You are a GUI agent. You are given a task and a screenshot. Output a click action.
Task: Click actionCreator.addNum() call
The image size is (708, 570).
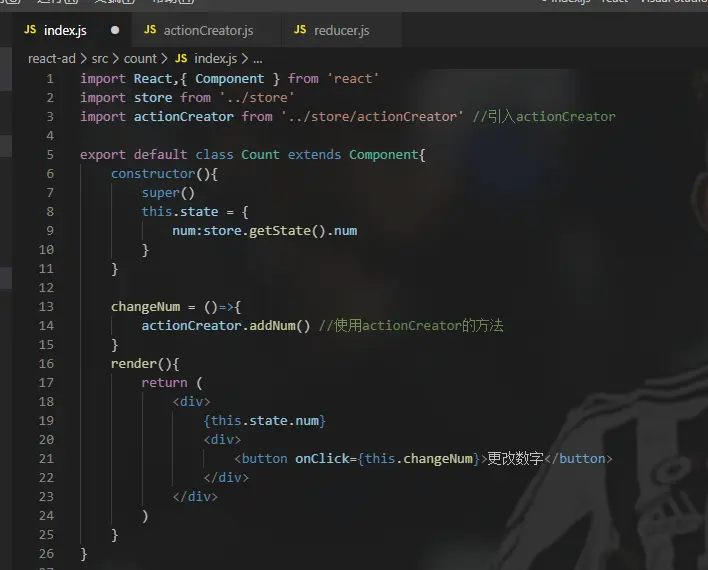(x=226, y=326)
